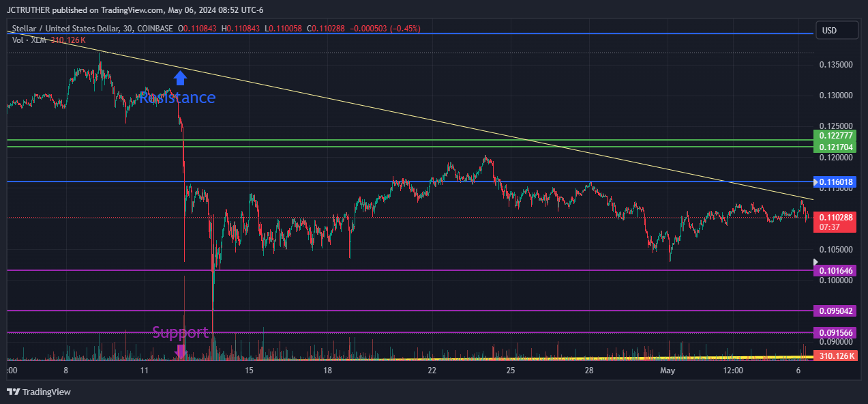Click the 0.125000 price axis tick
Viewport: 868px width, 404px height.
click(x=835, y=126)
